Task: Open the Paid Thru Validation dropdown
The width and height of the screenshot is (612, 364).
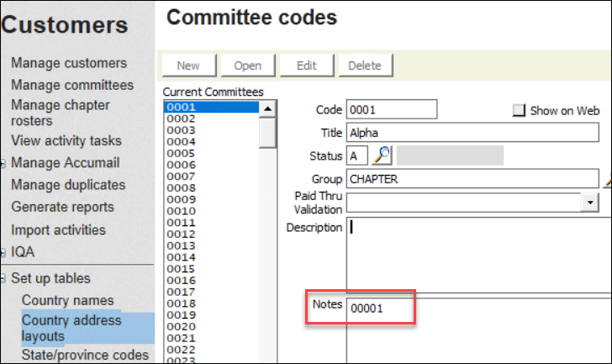Action: [590, 203]
